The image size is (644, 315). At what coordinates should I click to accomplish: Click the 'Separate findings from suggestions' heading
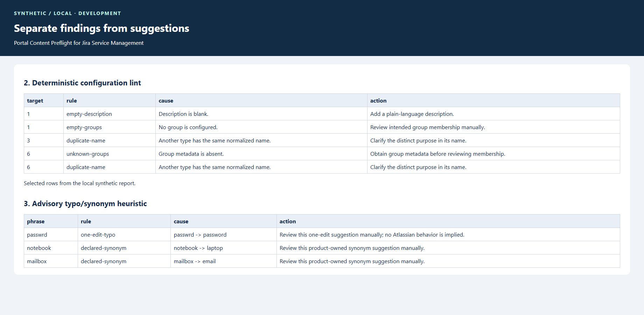point(101,28)
